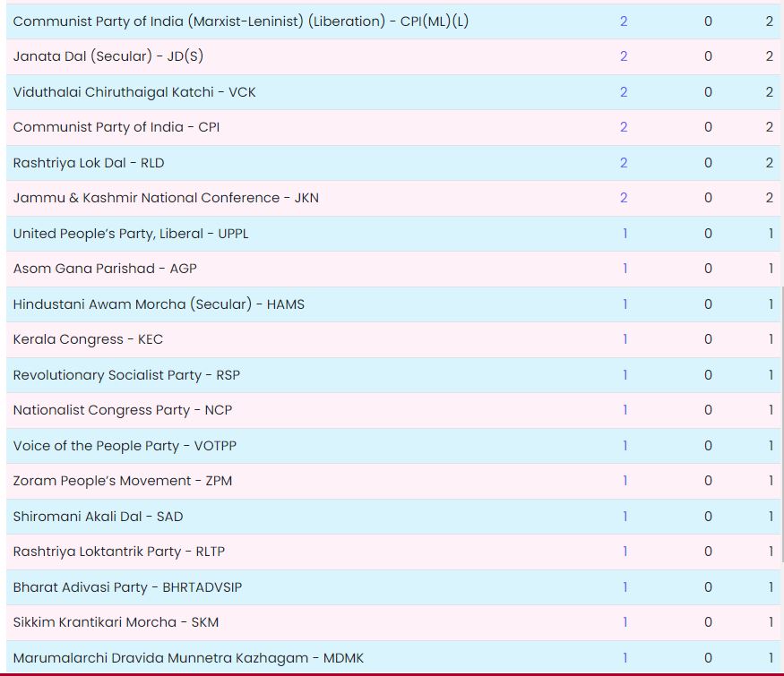
Task: View Shiromani Akali Dal won seat link
Action: click(625, 517)
